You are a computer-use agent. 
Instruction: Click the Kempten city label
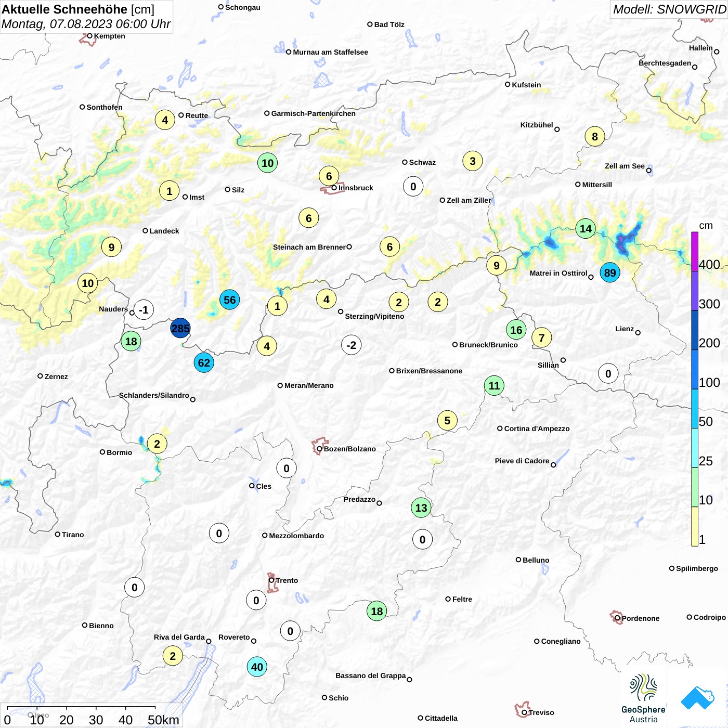(109, 36)
